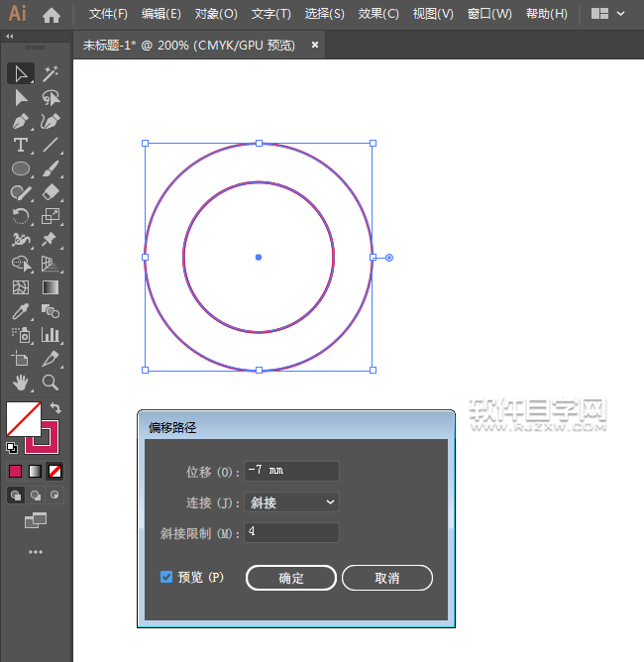The width and height of the screenshot is (644, 662).
Task: Click the OK (确定) button
Action: [x=291, y=578]
